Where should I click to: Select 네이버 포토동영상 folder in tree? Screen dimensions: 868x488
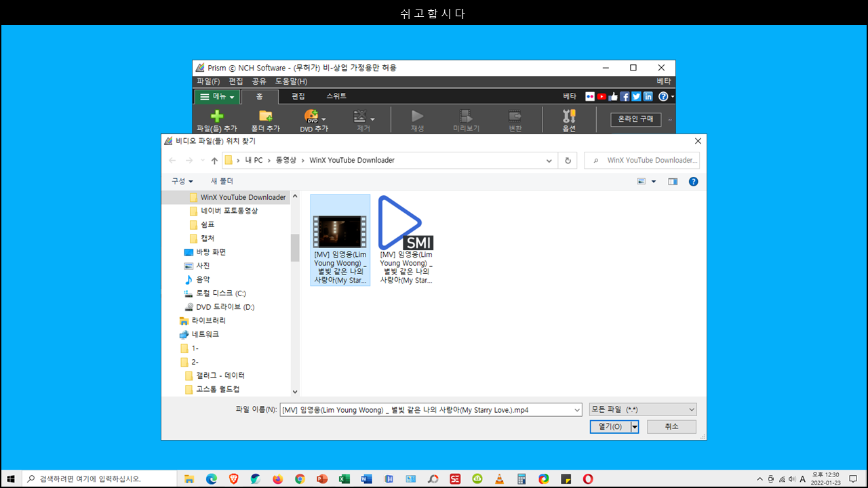coord(229,211)
